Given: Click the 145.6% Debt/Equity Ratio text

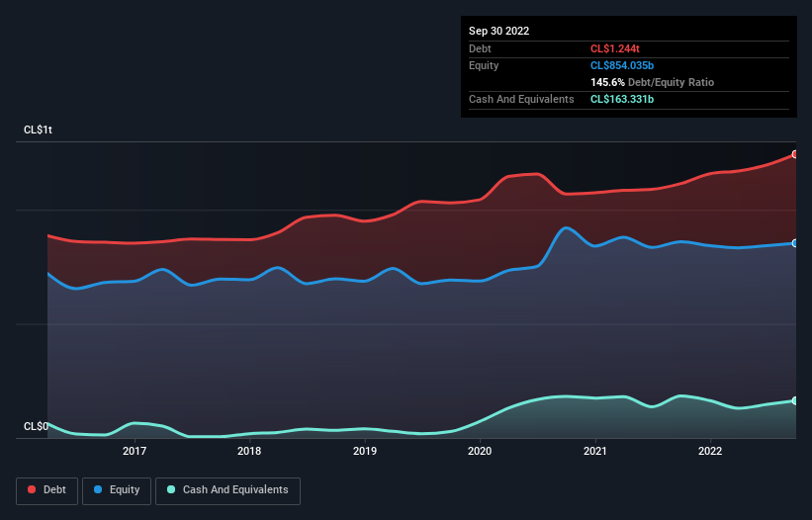Looking at the screenshot, I should tap(652, 82).
